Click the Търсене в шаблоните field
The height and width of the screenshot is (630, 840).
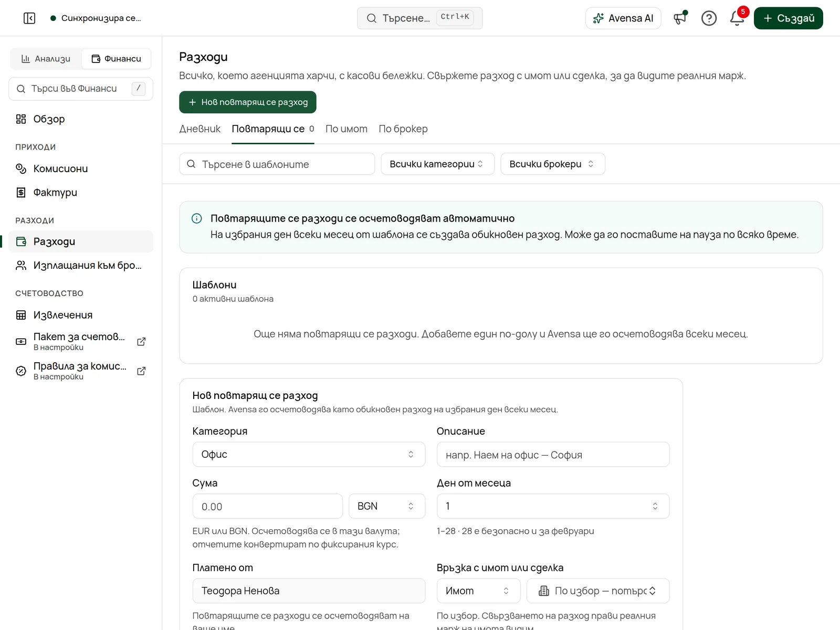click(x=277, y=164)
